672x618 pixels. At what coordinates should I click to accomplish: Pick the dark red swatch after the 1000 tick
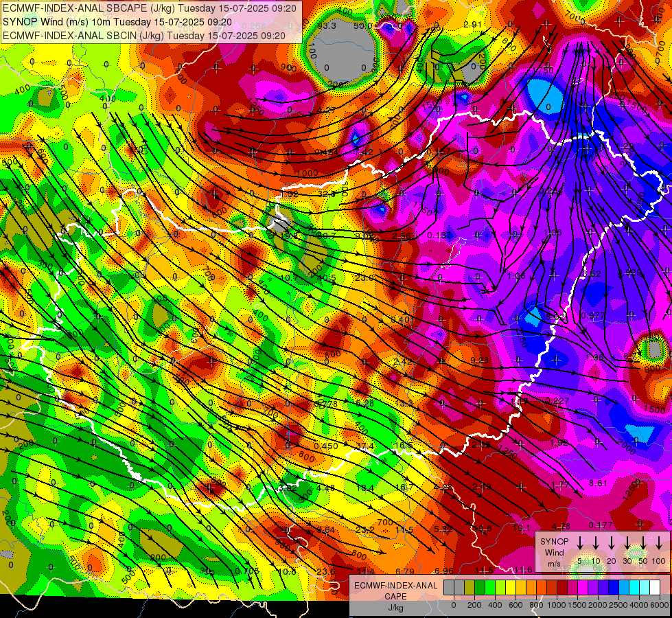[x=562, y=588]
